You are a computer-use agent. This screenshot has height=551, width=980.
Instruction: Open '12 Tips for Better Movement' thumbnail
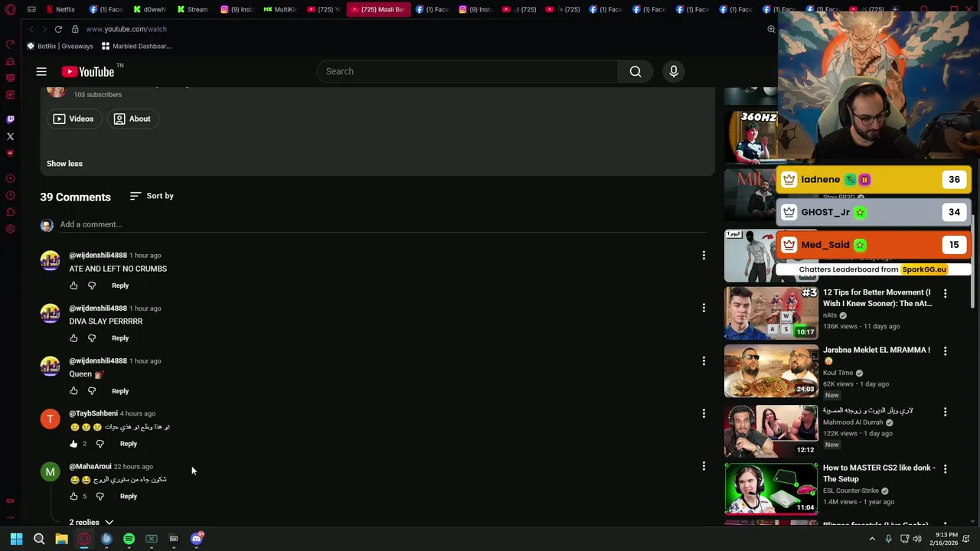(771, 312)
